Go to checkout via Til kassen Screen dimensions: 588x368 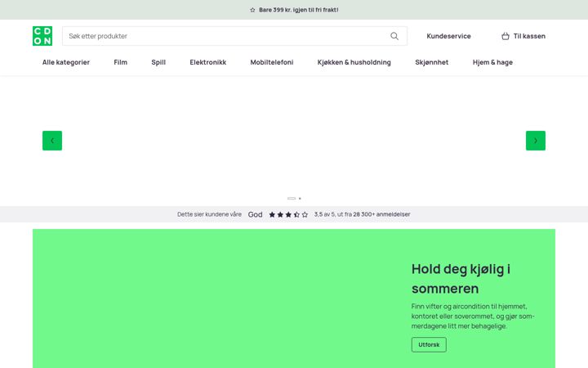click(523, 36)
